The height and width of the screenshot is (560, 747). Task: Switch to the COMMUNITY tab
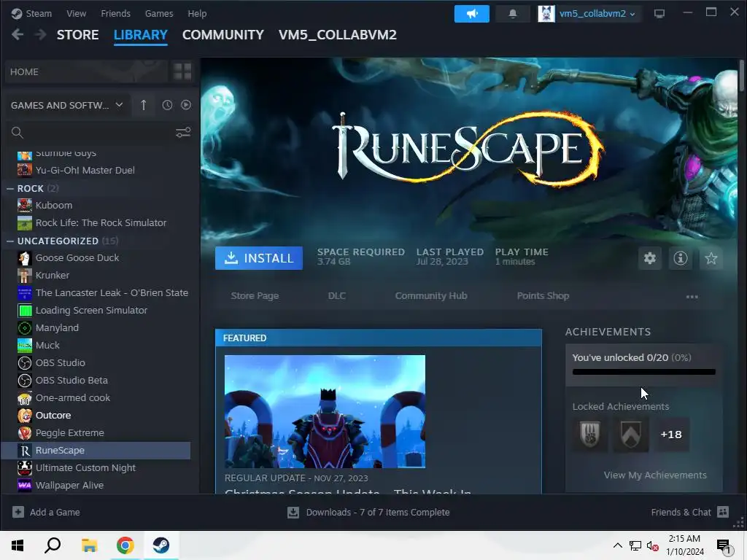pyautogui.click(x=223, y=35)
